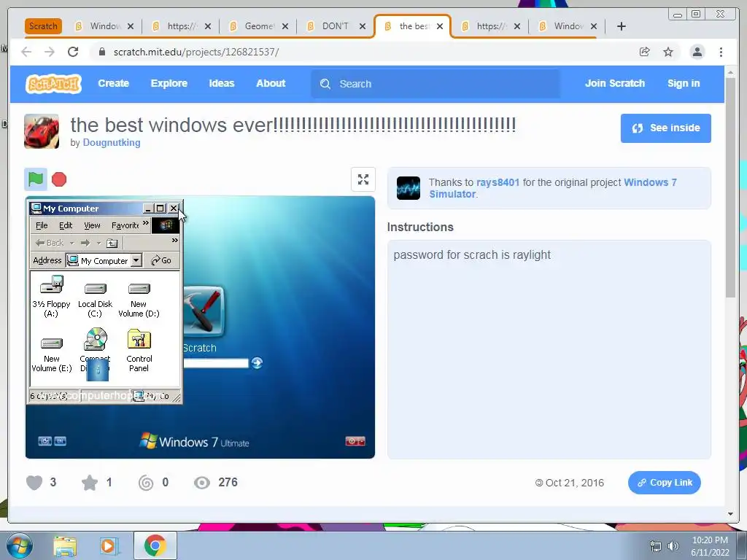Click the red stop sign button
This screenshot has width=747, height=560.
coord(59,179)
